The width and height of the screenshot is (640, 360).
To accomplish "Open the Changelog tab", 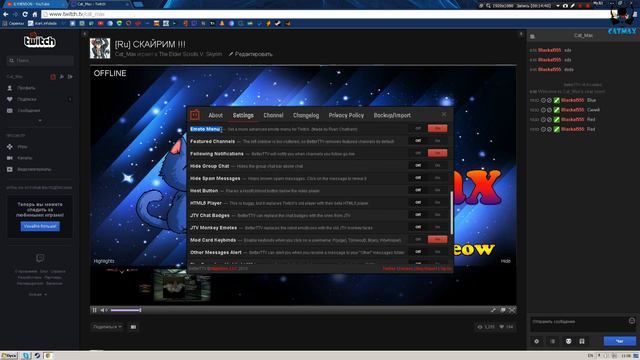I will tap(306, 115).
